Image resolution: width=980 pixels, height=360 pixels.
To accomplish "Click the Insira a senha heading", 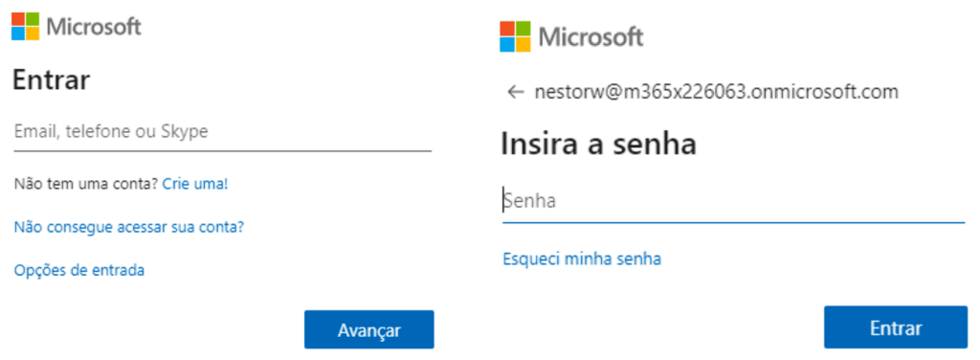I will (x=599, y=145).
